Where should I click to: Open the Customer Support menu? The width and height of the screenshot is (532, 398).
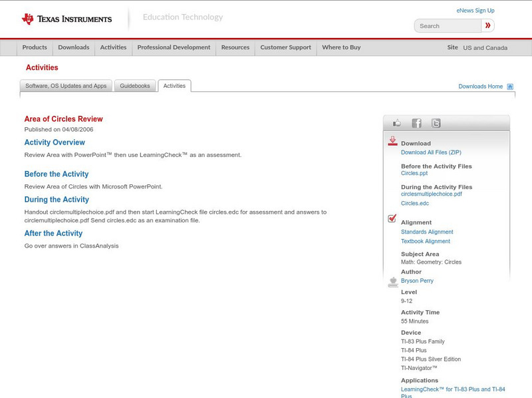click(285, 48)
